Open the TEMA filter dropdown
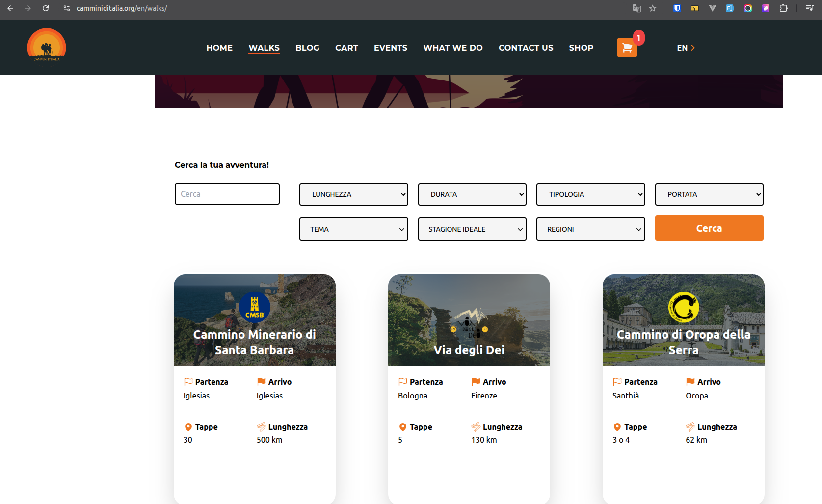 [x=354, y=229]
